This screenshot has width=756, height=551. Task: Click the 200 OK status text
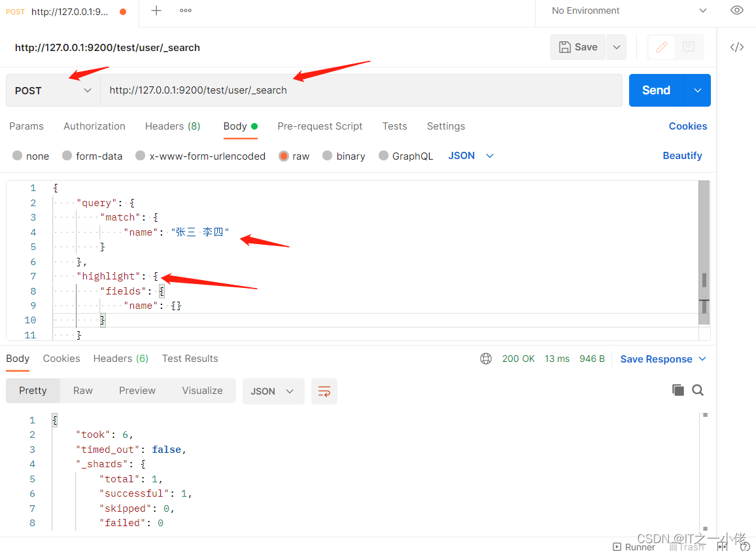(x=519, y=359)
